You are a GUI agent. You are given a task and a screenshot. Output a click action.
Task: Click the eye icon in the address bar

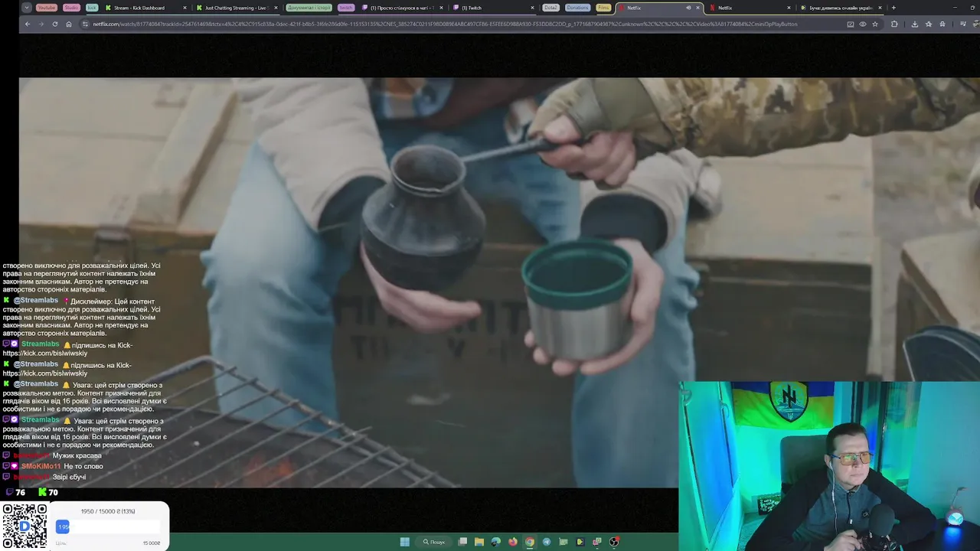tap(863, 24)
